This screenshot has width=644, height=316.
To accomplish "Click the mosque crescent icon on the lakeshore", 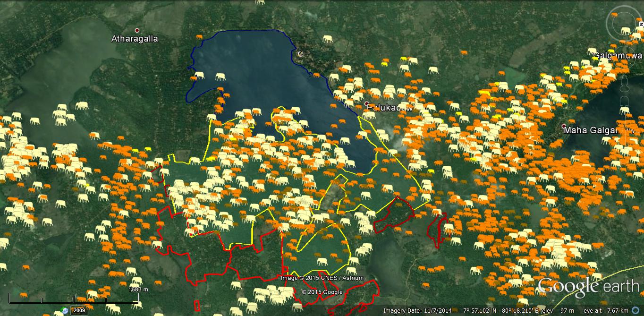I will [x=300, y=54].
